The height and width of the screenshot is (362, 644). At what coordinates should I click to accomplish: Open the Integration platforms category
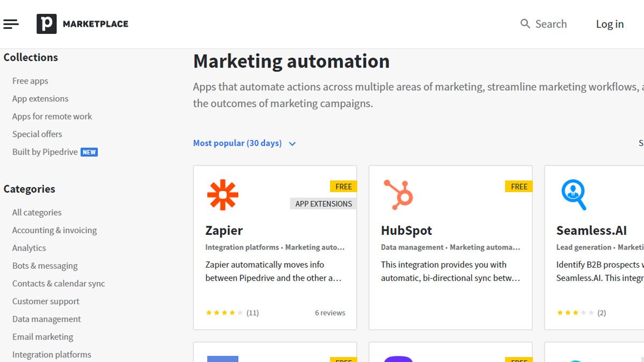[52, 354]
